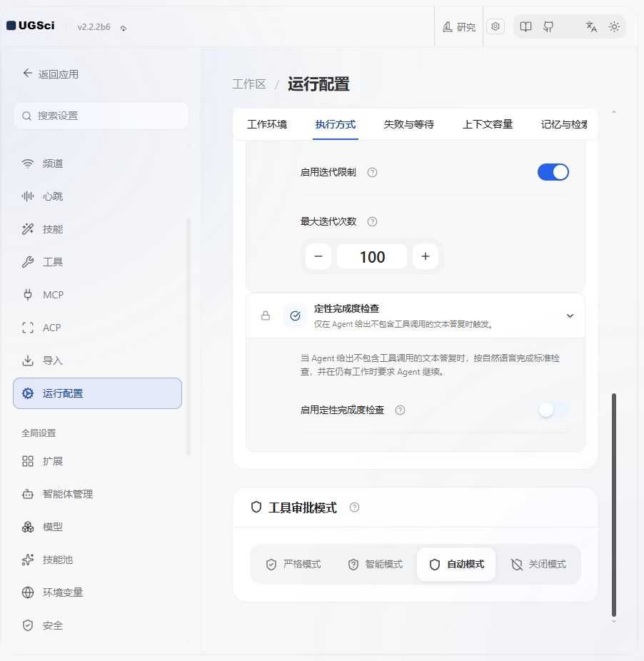Image resolution: width=644 pixels, height=661 pixels.
Task: Click version label v2.2.2b6
Action: coord(94,27)
